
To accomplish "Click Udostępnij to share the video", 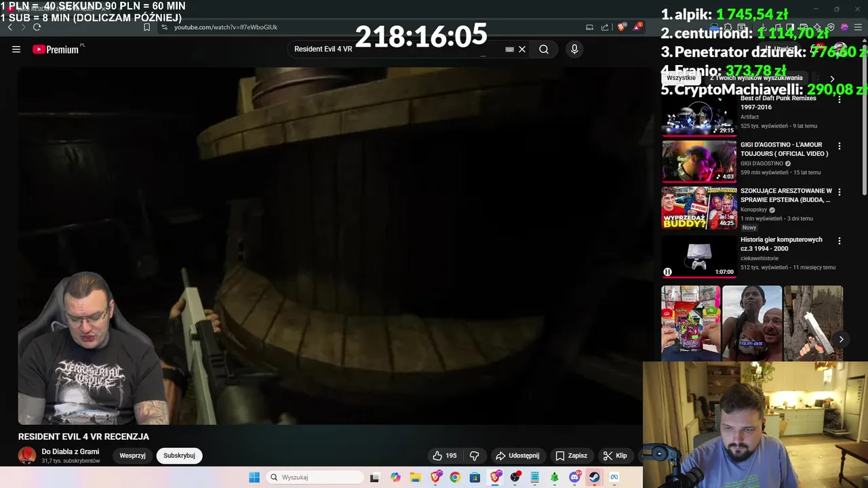I will point(517,455).
